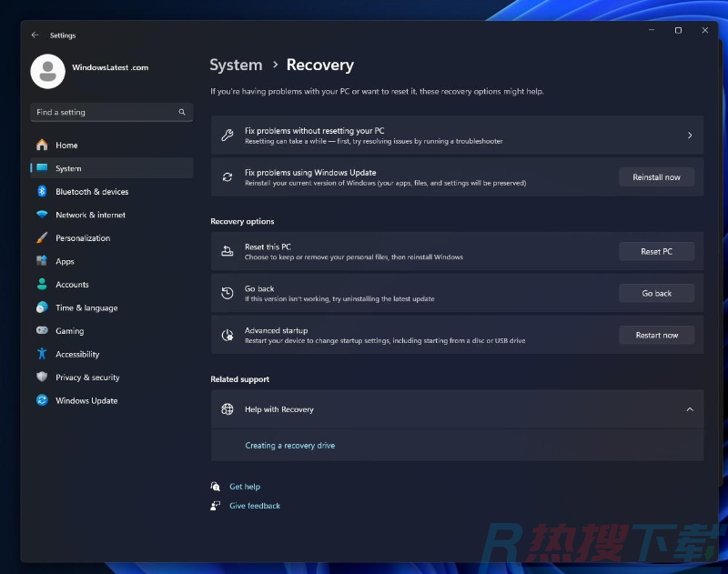
Task: Open the Apps settings category
Action: click(111, 261)
